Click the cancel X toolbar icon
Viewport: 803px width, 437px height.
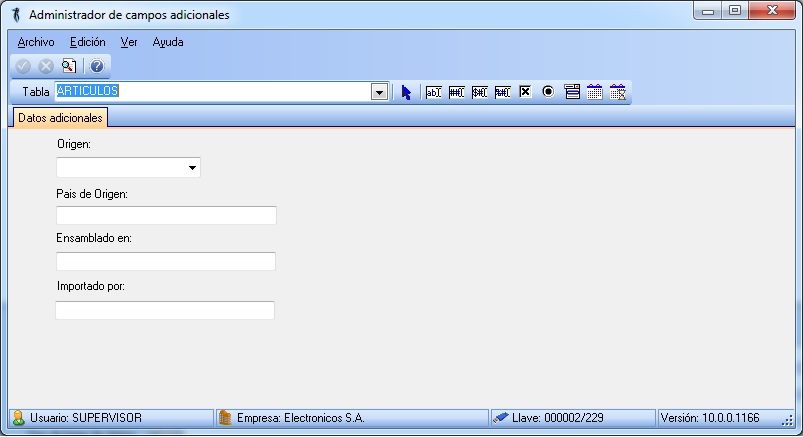[46, 66]
